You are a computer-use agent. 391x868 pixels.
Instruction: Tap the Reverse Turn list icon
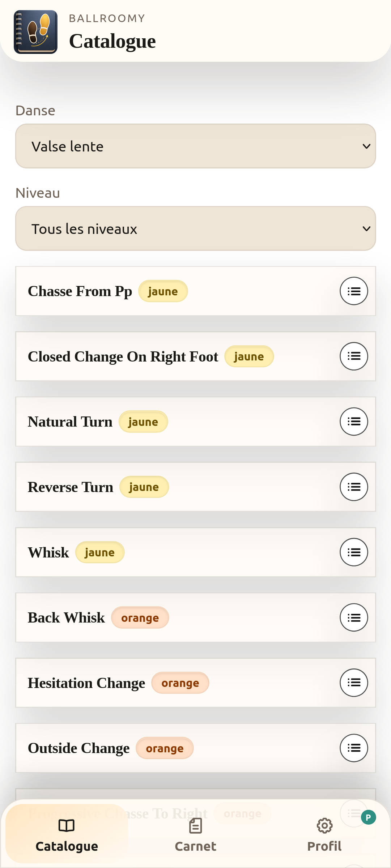[x=354, y=487]
